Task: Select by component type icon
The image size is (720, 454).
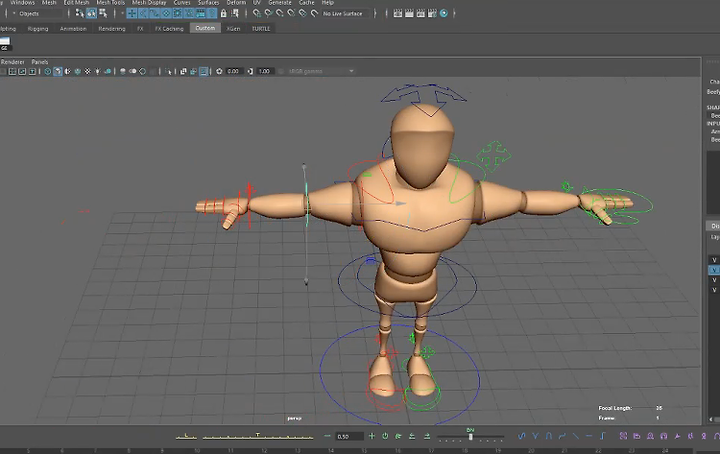Action: [x=103, y=13]
